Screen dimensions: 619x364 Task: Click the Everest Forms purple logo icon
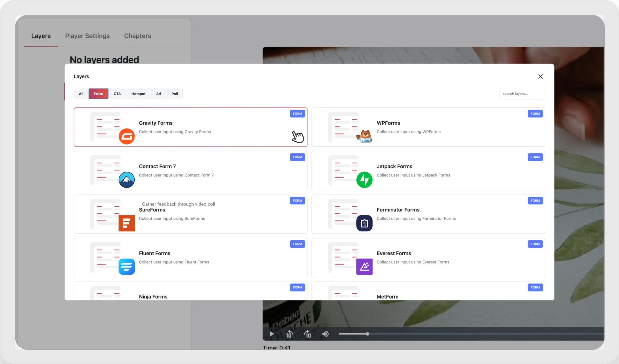coord(364,267)
